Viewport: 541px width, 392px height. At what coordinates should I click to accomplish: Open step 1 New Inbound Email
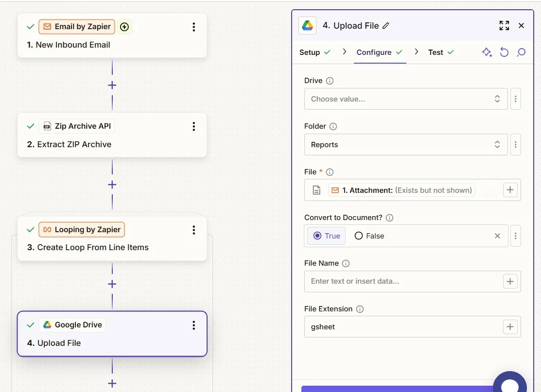[112, 35]
